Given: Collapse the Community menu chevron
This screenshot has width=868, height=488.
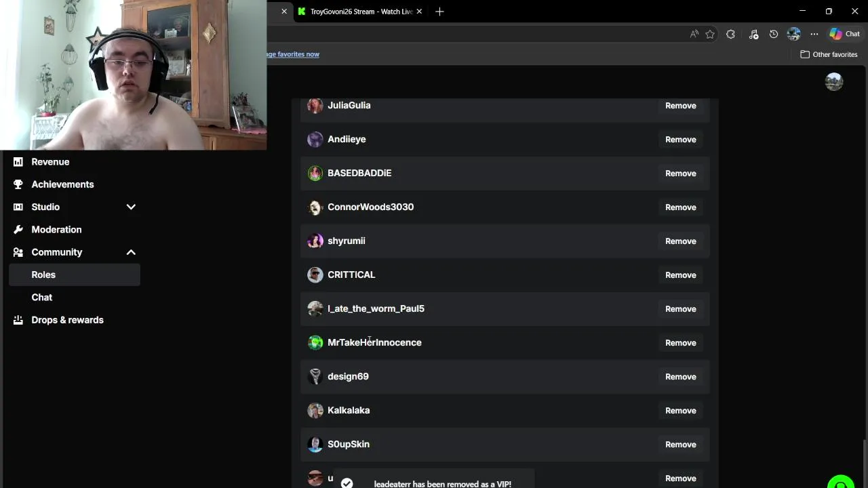Looking at the screenshot, I should pyautogui.click(x=131, y=252).
